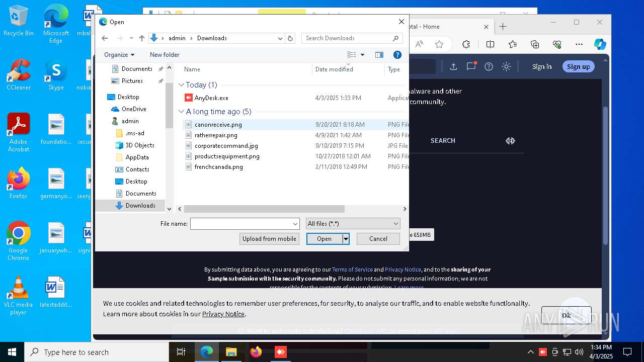Click the File name input box
The image size is (644, 362).
point(240,224)
